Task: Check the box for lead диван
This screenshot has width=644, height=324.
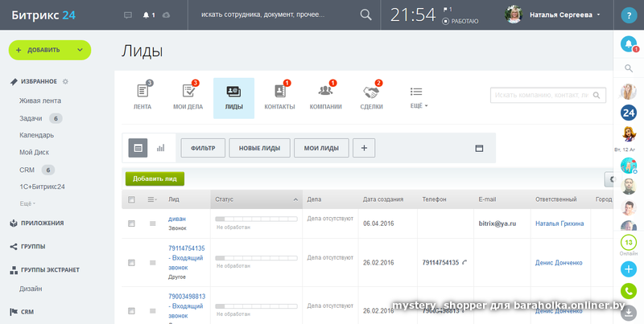Action: [131, 224]
